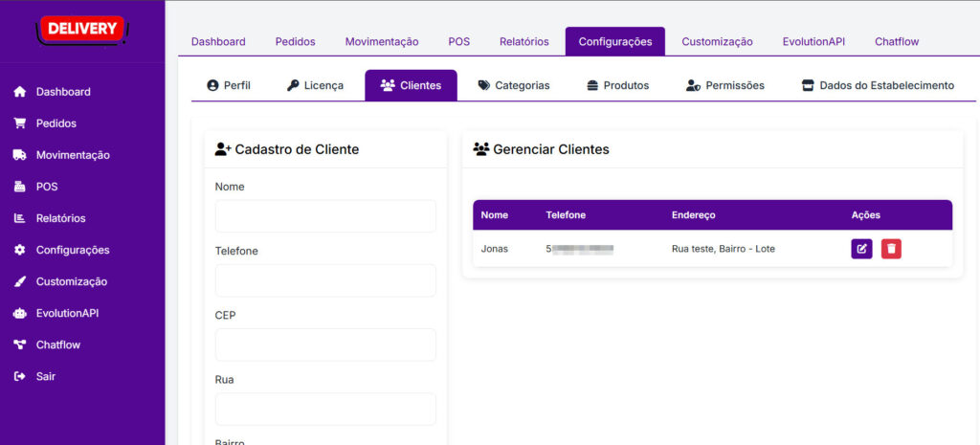This screenshot has width=980, height=445.
Task: Focus the Nome input field
Action: point(325,216)
